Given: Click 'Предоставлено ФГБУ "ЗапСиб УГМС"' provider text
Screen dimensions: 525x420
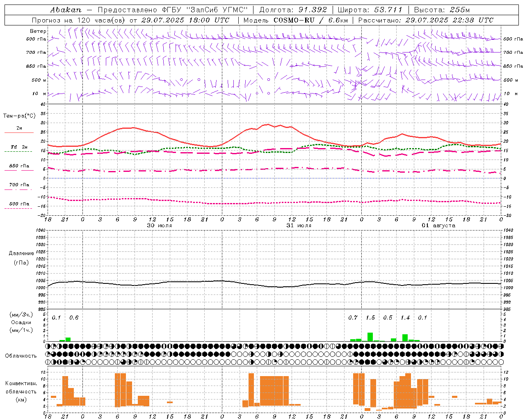Looking at the screenshot, I should point(173,10).
